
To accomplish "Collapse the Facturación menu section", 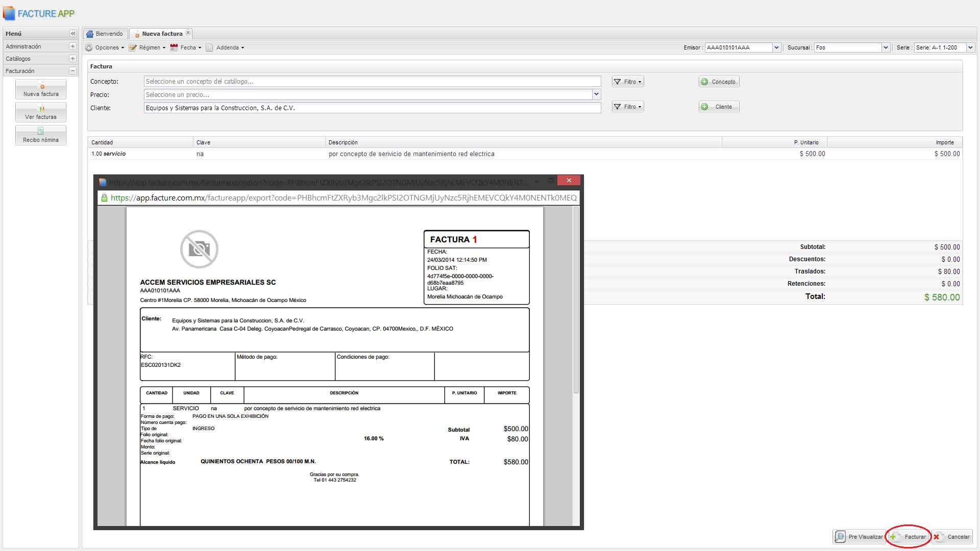I will coord(72,71).
